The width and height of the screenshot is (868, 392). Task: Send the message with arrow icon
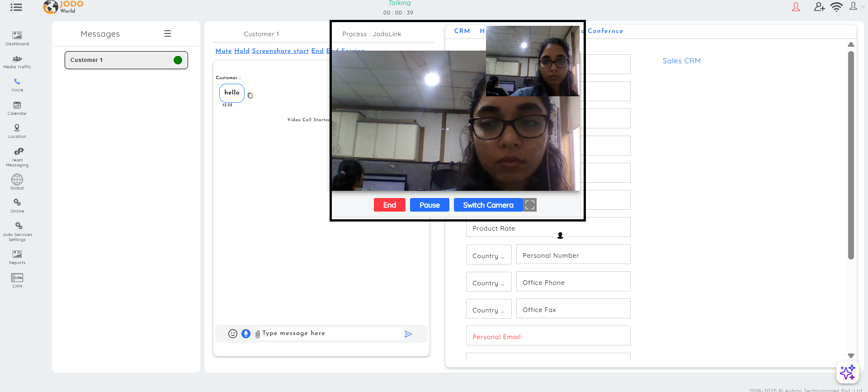408,334
